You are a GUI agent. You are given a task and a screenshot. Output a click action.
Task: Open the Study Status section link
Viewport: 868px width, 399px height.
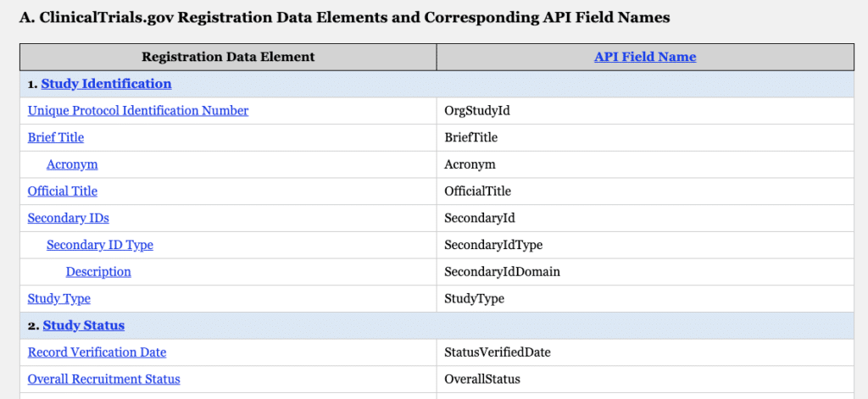[84, 325]
